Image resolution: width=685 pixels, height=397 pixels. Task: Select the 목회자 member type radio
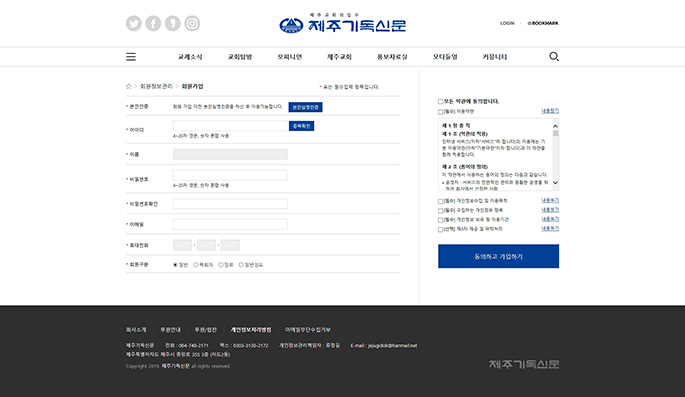[196, 265]
